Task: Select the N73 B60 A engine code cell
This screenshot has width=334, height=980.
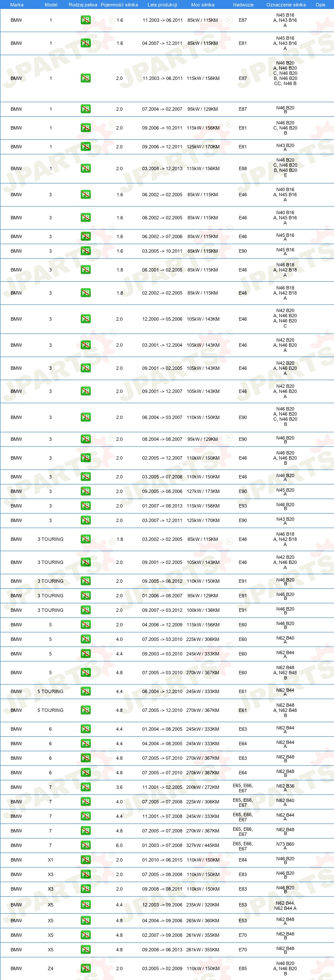Action: 285,846
